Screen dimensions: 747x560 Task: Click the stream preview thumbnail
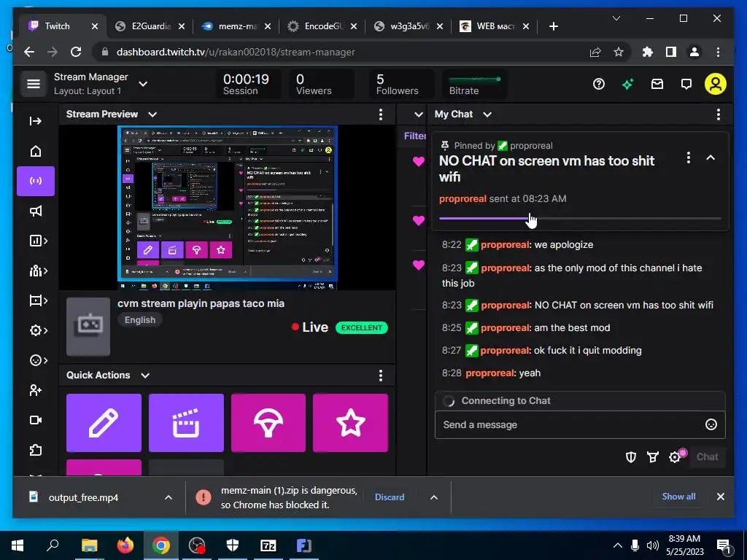(x=228, y=208)
